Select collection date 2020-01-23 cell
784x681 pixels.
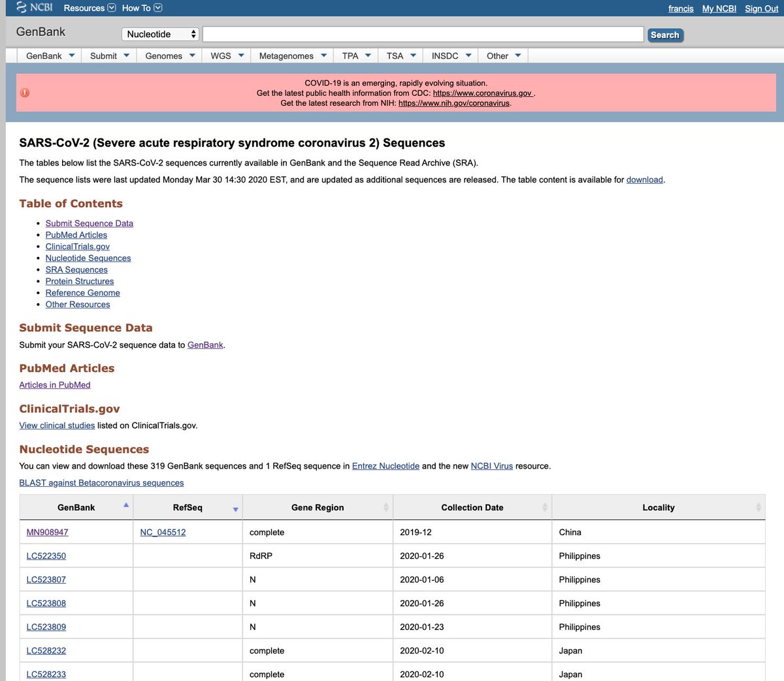pos(472,627)
